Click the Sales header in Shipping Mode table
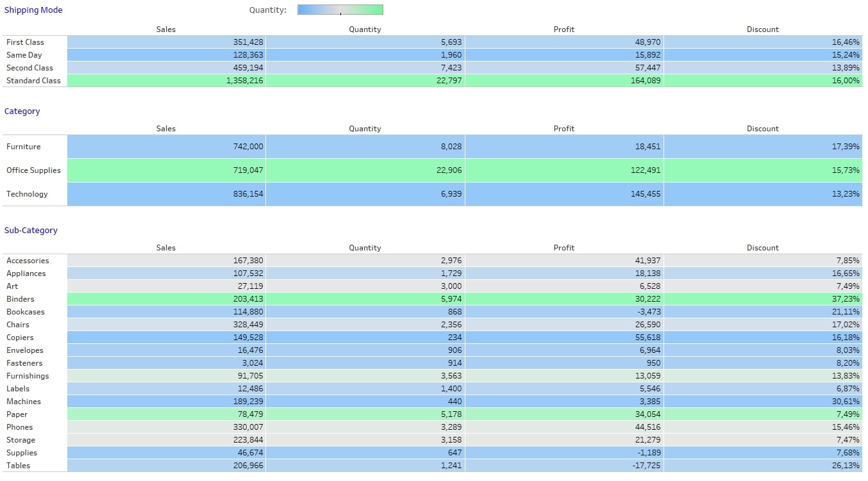The height and width of the screenshot is (481, 868). [166, 29]
